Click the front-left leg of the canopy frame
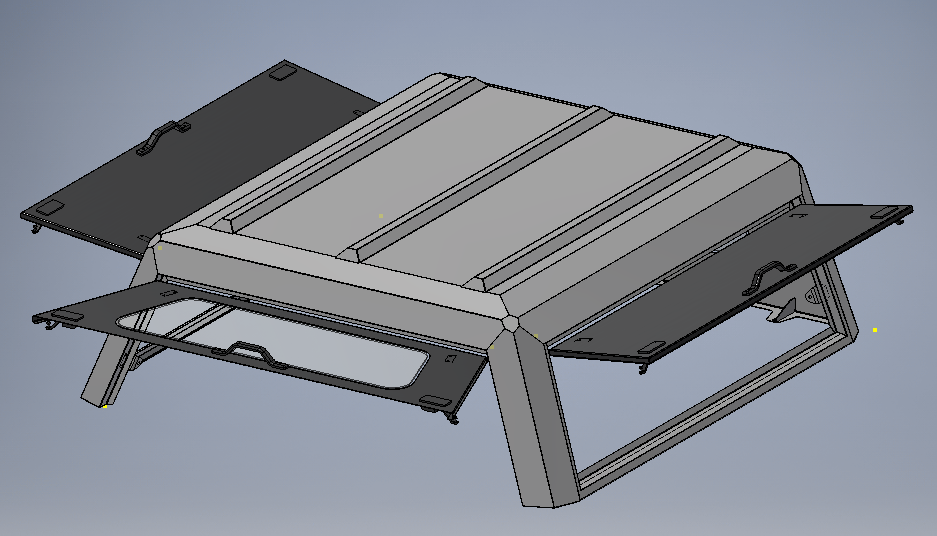Screen dimensions: 937x536 coord(111,370)
